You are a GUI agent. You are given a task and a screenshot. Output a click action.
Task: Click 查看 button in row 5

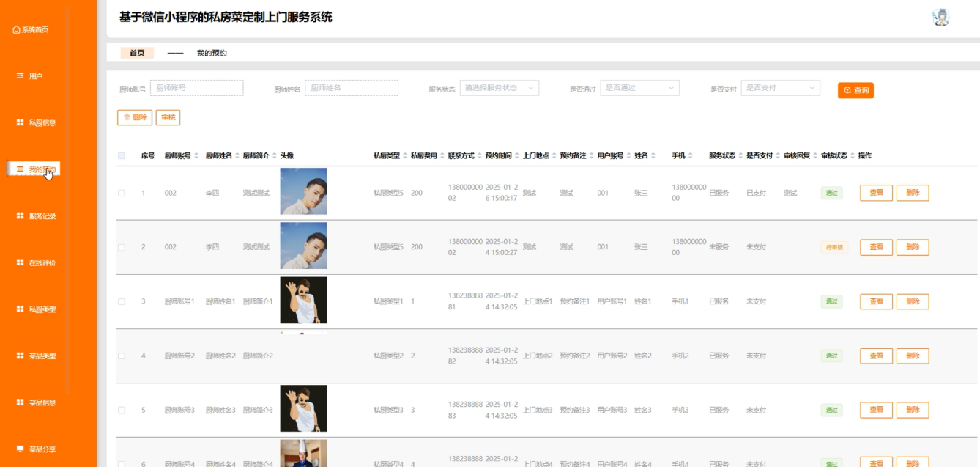(x=876, y=410)
